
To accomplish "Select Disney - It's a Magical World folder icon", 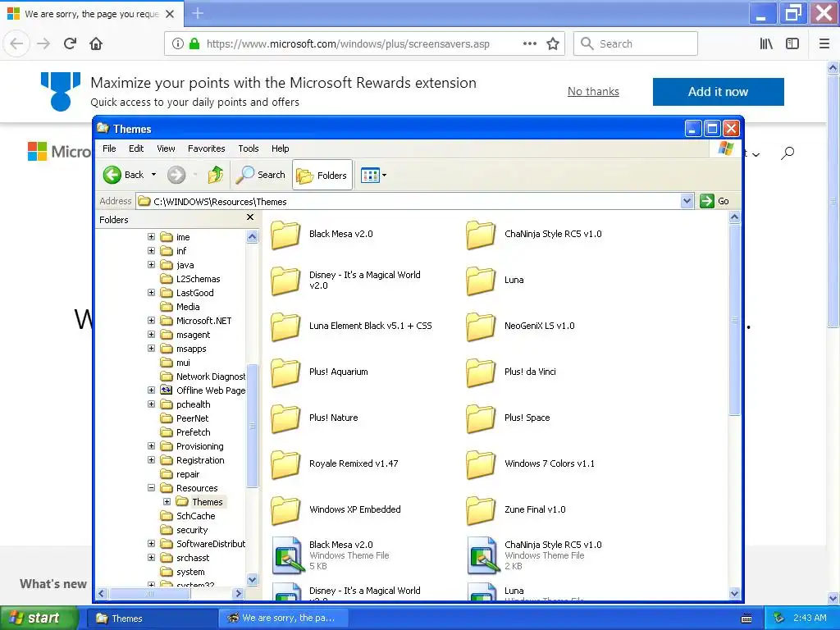I will 285,281.
